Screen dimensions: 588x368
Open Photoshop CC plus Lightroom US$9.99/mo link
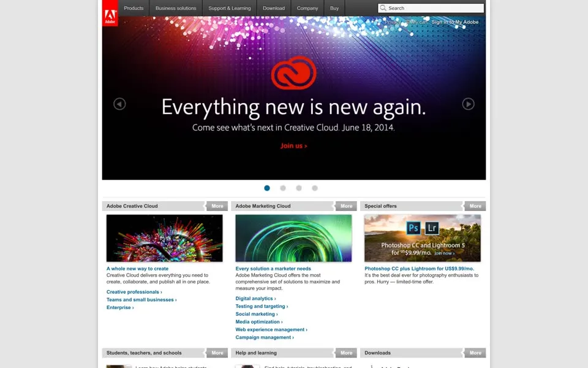coord(419,269)
